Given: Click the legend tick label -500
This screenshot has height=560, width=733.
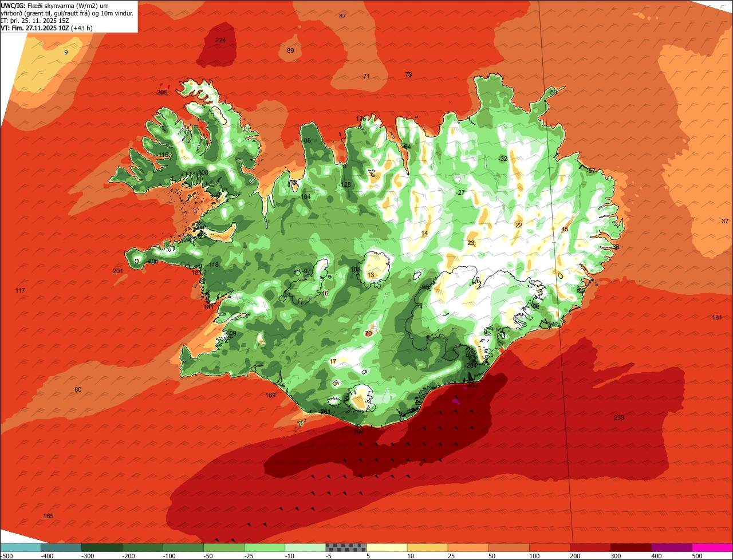Looking at the screenshot, I should [x=7, y=555].
